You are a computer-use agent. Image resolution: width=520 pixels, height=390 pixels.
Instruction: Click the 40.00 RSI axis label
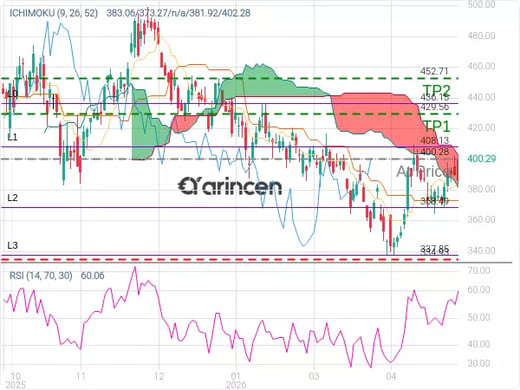pyautogui.click(x=479, y=344)
